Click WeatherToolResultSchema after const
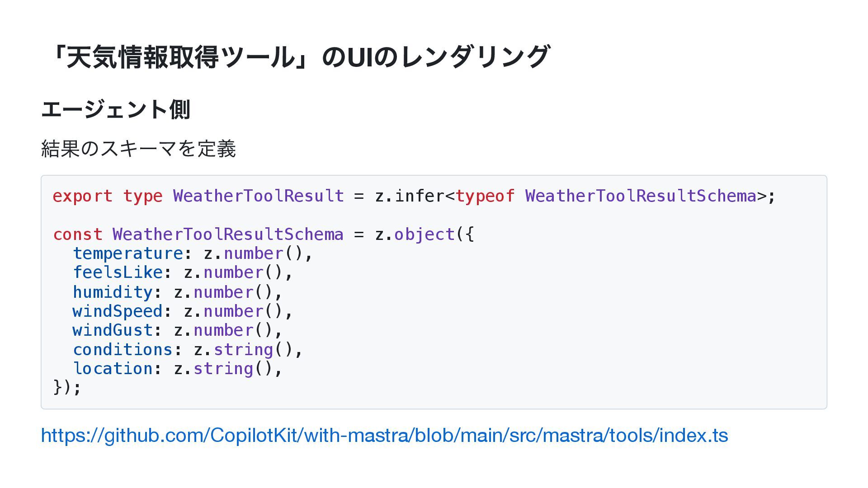This screenshot has width=868, height=488. tap(228, 235)
